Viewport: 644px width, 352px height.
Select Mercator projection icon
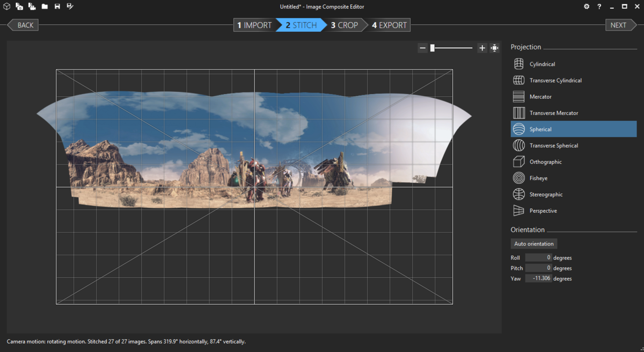[x=518, y=97]
